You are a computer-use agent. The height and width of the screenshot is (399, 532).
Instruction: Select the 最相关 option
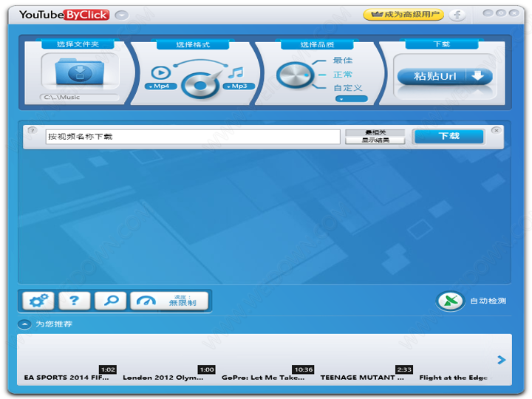375,133
